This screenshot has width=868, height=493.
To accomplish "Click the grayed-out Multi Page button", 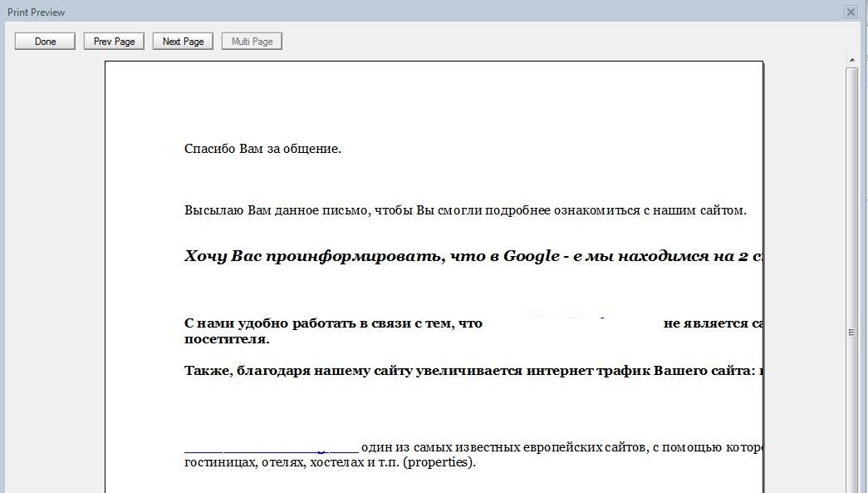I will pyautogui.click(x=252, y=42).
